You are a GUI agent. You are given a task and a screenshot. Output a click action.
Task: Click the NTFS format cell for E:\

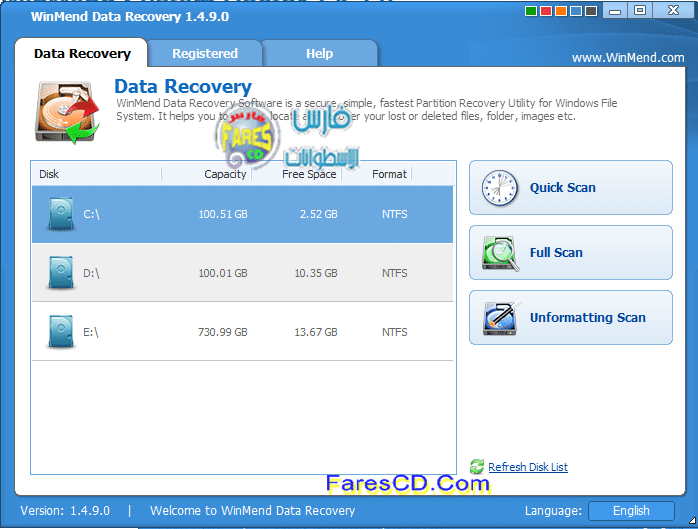pos(394,332)
